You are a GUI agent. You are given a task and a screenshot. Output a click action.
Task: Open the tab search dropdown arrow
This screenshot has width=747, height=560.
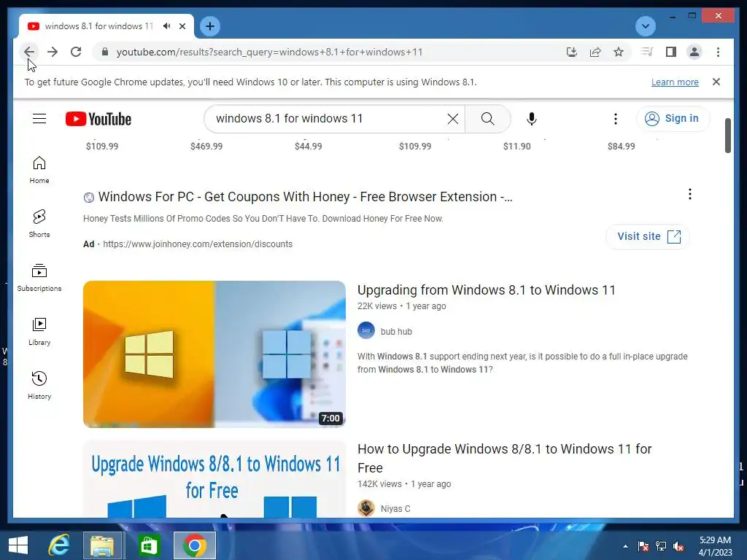646,26
